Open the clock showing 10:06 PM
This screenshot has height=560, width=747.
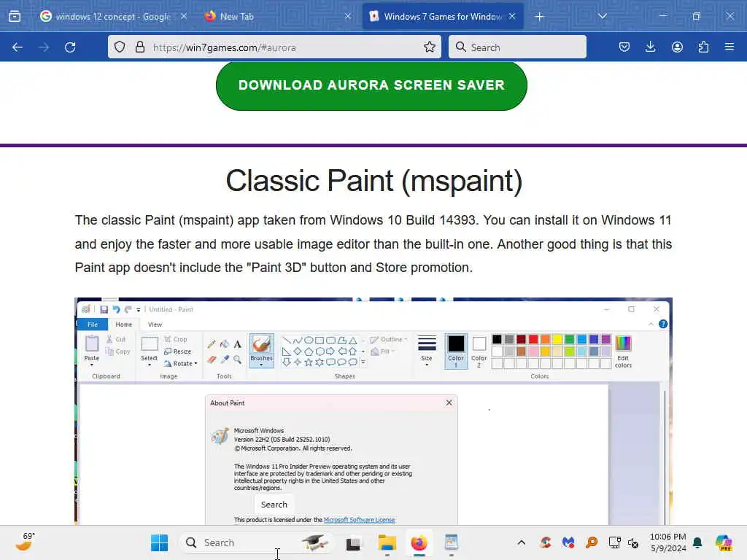668,542
